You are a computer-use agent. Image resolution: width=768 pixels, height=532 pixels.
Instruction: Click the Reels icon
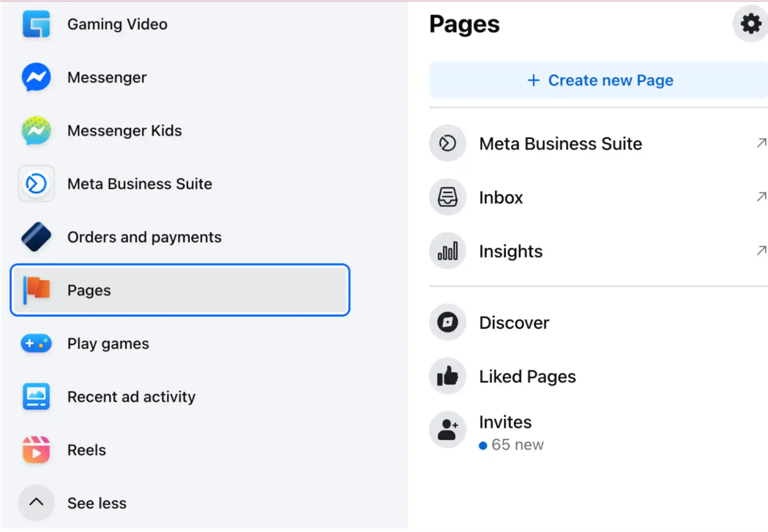tap(36, 450)
